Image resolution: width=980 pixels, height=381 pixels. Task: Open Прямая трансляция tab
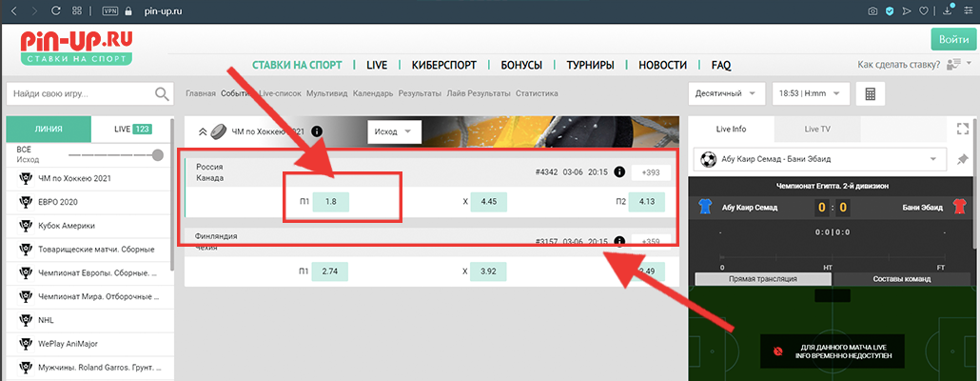click(762, 279)
